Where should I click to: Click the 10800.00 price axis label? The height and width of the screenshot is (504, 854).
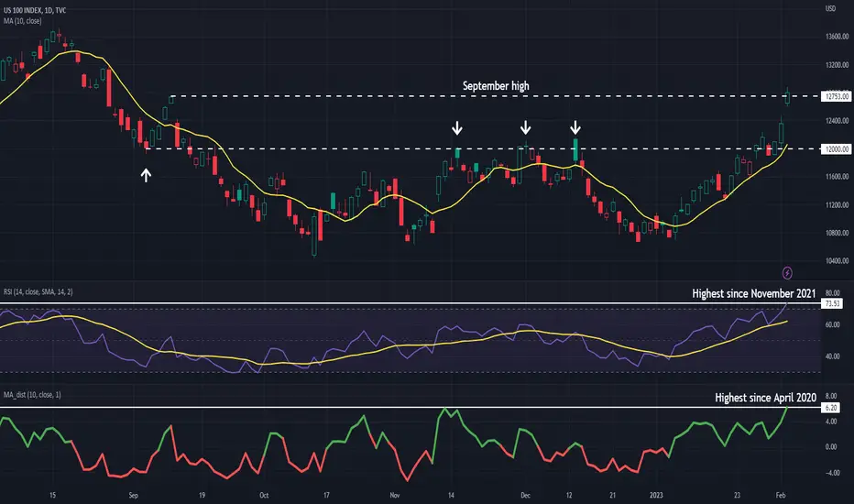pos(838,233)
